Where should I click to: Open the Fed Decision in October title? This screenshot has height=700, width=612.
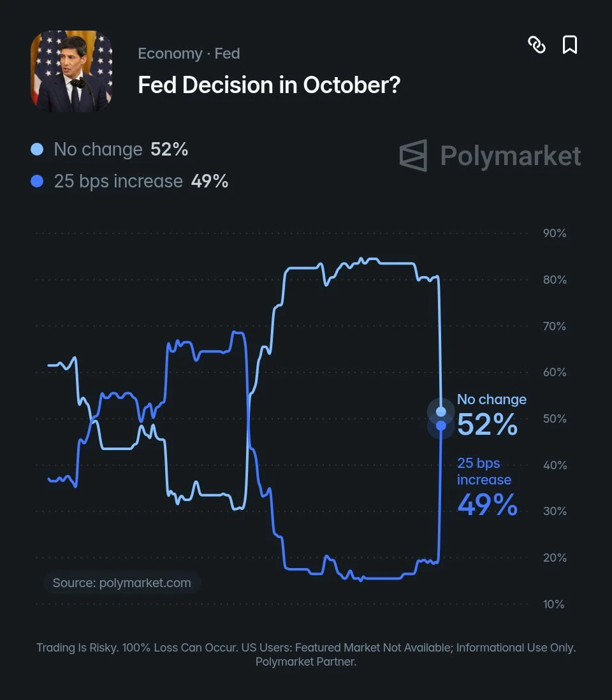pyautogui.click(x=269, y=85)
